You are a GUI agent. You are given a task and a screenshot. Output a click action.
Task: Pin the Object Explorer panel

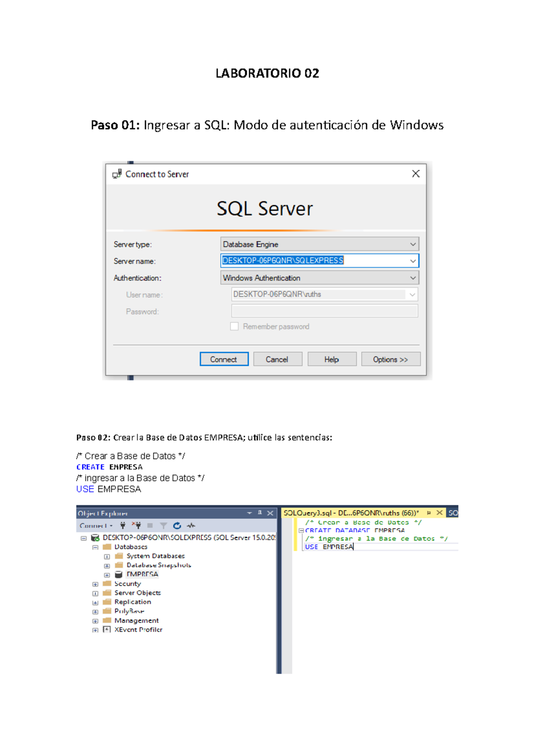click(x=260, y=513)
